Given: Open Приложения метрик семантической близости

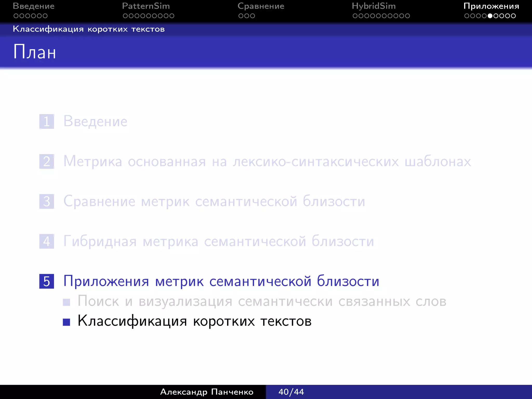Looking at the screenshot, I should point(221,281).
